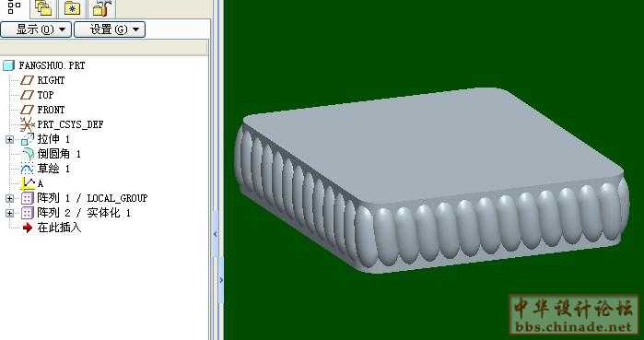Screen dimensions: 644x340
Task: Switch to the folder browser tab
Action: 43,7
